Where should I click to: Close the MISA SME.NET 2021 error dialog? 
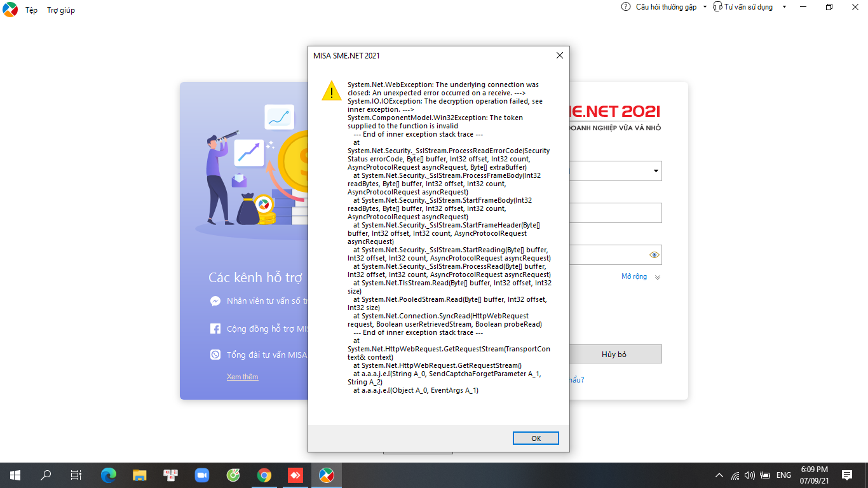click(x=559, y=55)
